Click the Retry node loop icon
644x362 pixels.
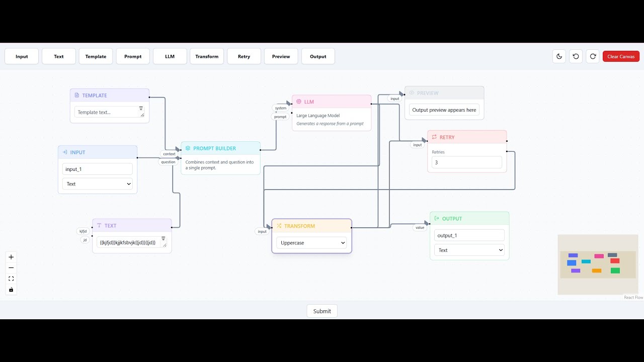(434, 137)
